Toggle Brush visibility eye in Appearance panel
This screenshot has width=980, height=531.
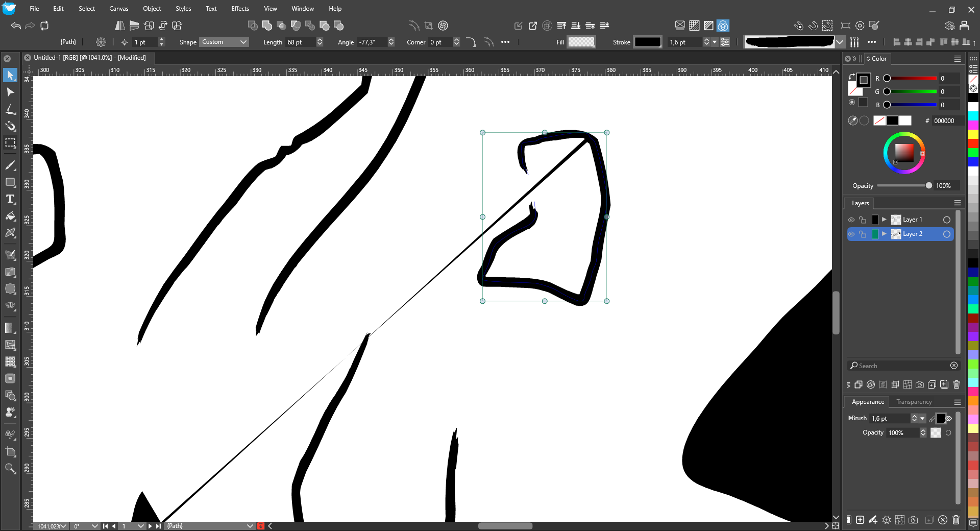click(x=948, y=419)
